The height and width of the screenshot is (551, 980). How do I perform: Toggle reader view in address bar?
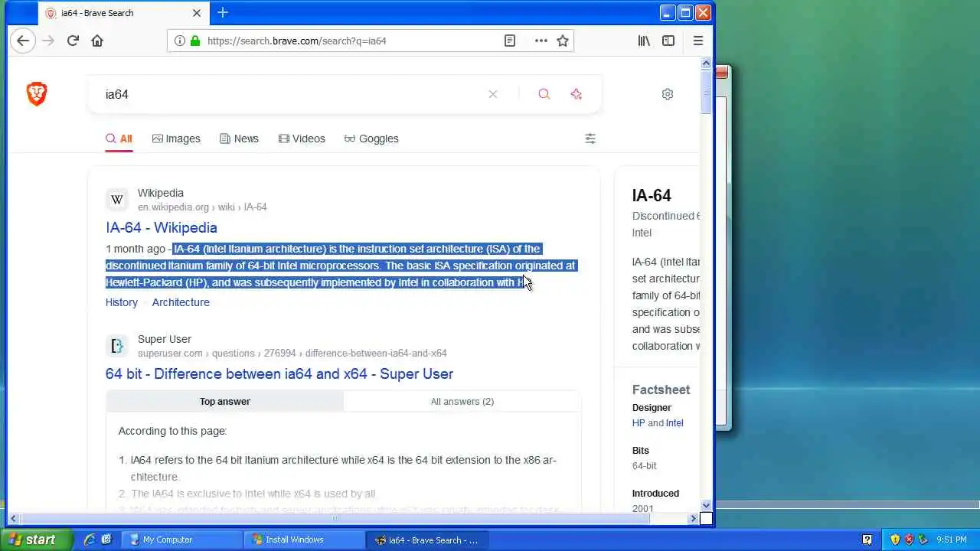[x=510, y=41]
